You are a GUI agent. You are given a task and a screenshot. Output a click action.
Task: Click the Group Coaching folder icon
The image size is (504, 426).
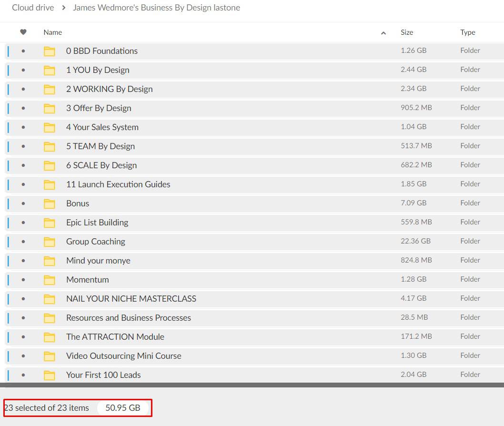(50, 242)
